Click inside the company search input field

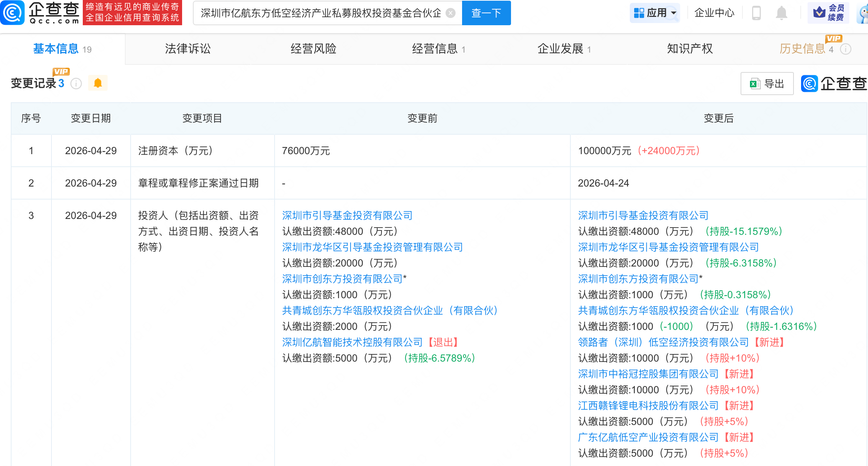pyautogui.click(x=320, y=13)
